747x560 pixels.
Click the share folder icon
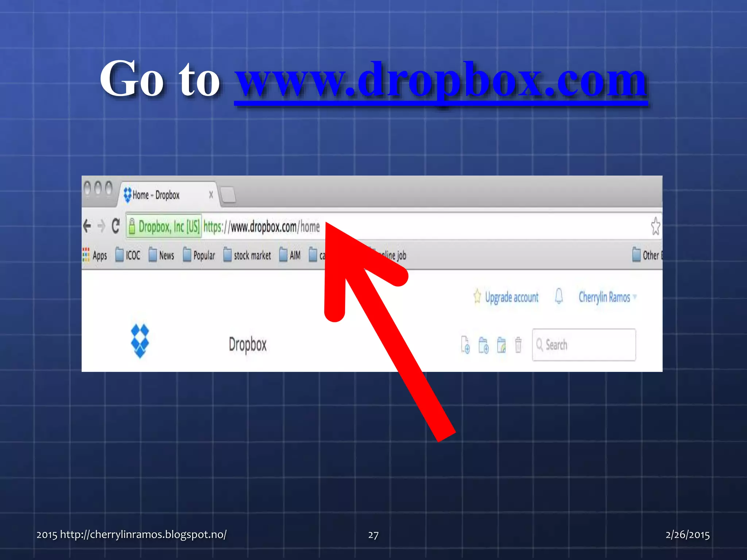tap(502, 345)
